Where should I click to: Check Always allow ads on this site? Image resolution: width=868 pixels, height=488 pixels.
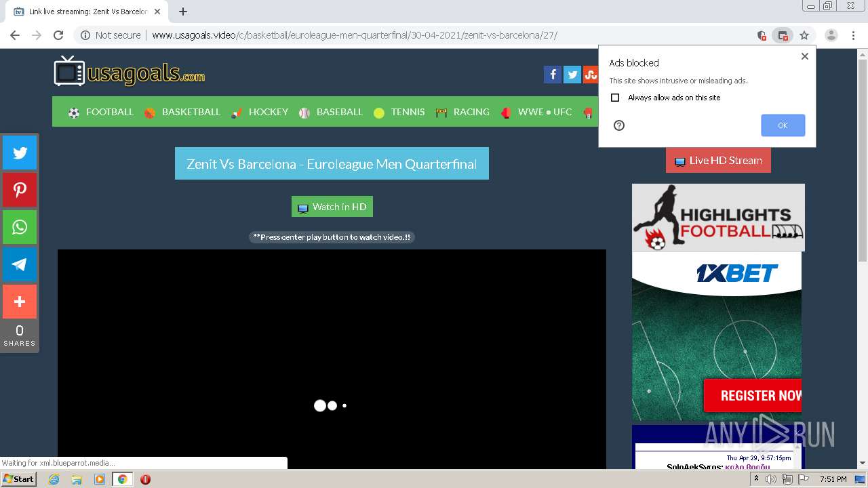tap(615, 98)
